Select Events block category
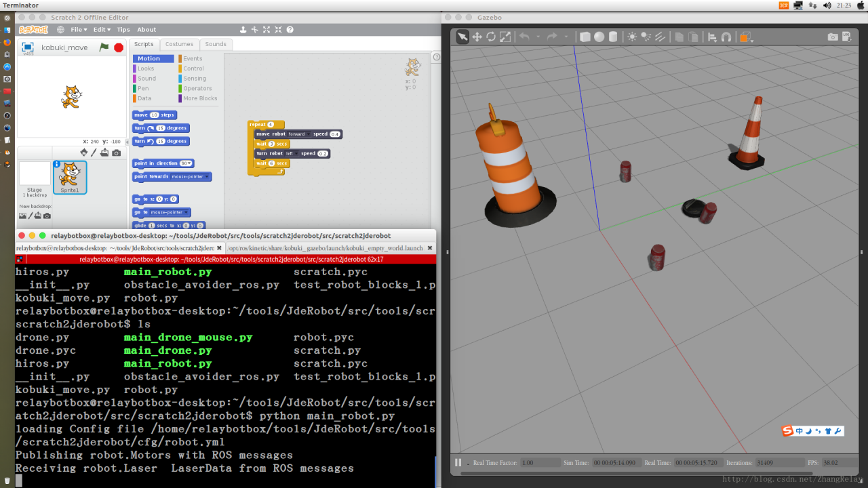Screen dimensions: 868x488 (191, 59)
